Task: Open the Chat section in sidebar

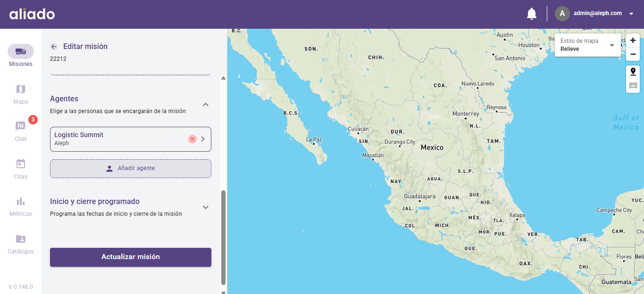Action: click(x=21, y=131)
